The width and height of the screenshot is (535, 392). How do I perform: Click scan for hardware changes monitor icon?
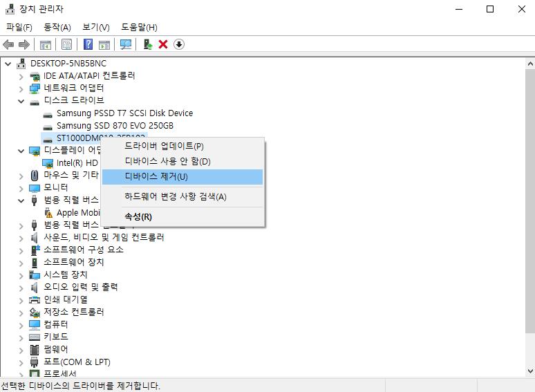click(126, 44)
